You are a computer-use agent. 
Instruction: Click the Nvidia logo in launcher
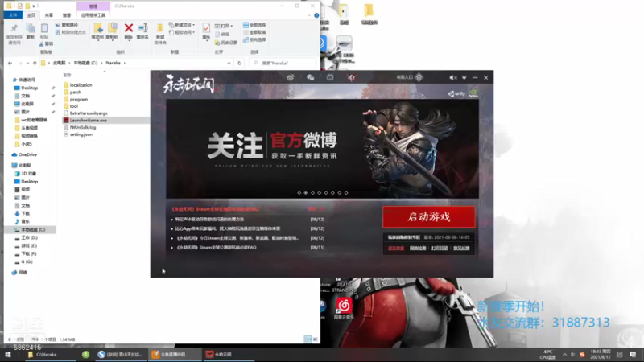point(473,93)
